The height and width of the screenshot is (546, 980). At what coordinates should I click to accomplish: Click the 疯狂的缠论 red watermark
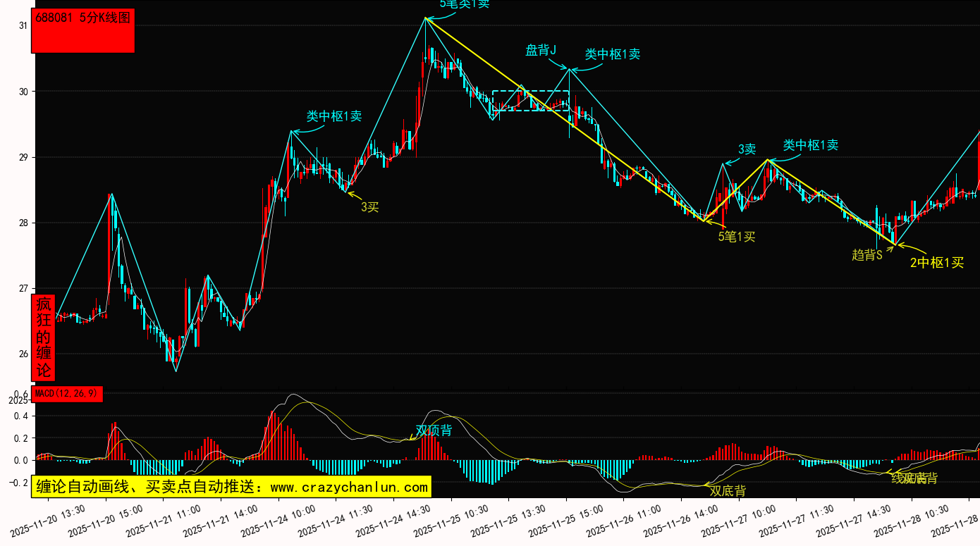pyautogui.click(x=44, y=337)
